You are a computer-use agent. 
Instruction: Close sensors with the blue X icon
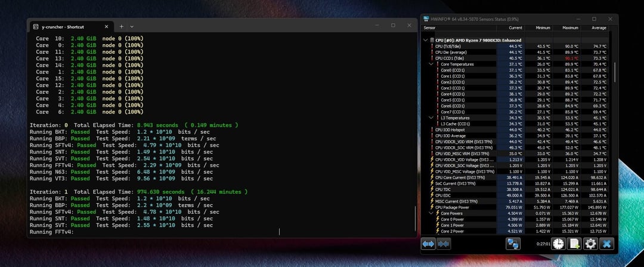606,243
